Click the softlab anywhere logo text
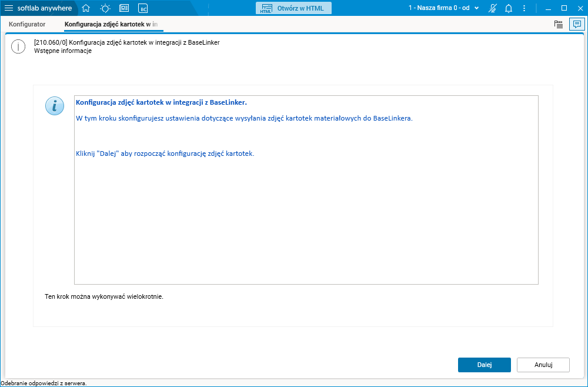The height and width of the screenshot is (387, 588). pyautogui.click(x=45, y=8)
